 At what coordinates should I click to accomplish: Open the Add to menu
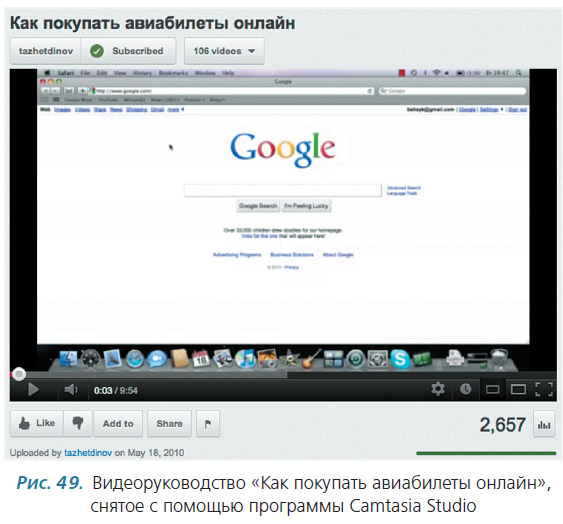point(118,424)
